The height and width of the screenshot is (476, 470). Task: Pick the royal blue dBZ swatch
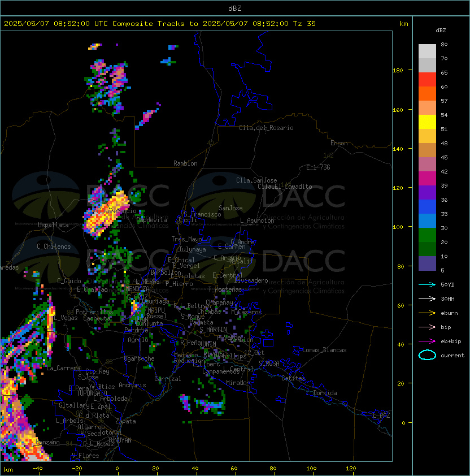427,207
